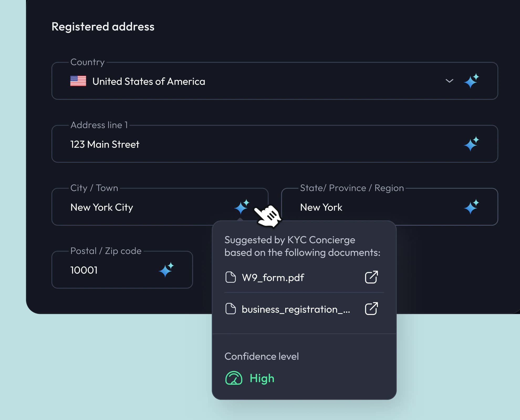
Task: Click the file icon beside business_registration_...
Action: click(x=231, y=309)
